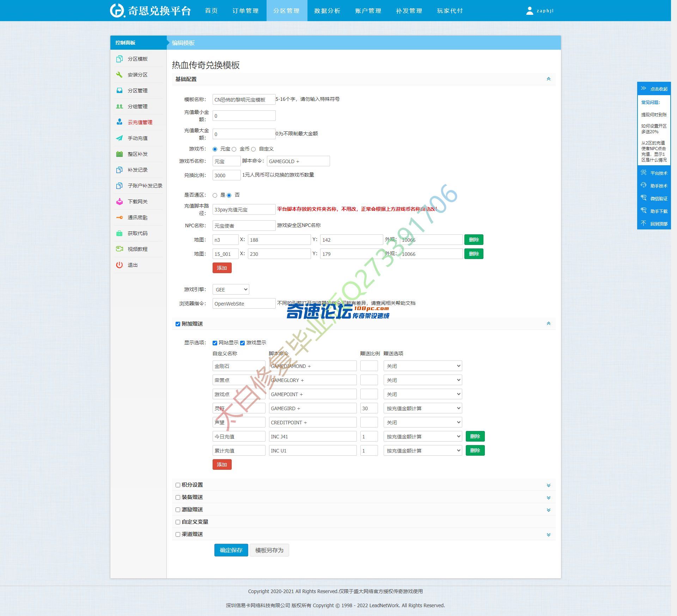Screen dimensions: 677x616
Task: Click the 手动充值 paper plane icon
Action: (x=120, y=138)
